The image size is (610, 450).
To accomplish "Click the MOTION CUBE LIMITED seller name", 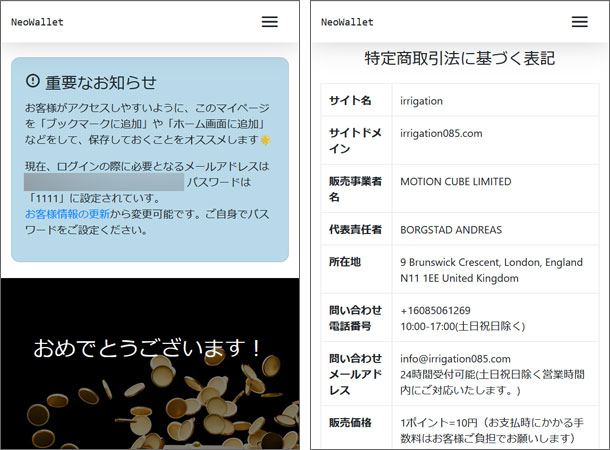I will click(455, 182).
